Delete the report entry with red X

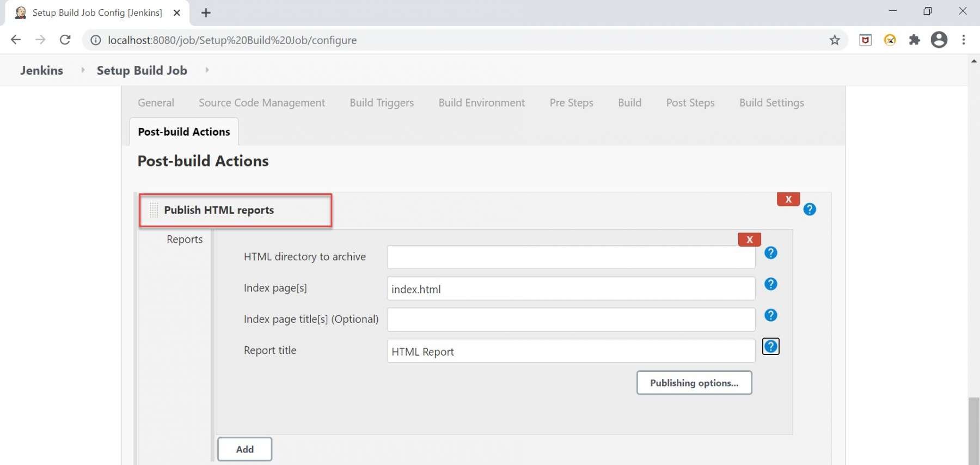[749, 240]
